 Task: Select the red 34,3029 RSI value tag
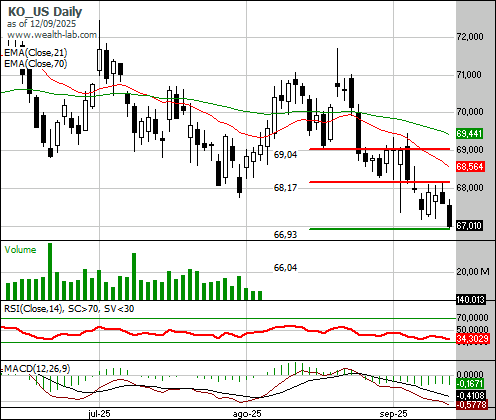(472, 339)
